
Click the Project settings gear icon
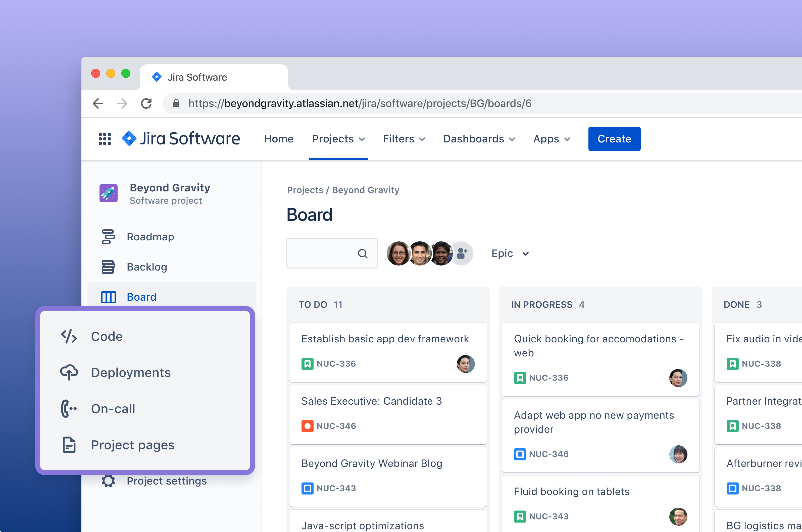108,481
